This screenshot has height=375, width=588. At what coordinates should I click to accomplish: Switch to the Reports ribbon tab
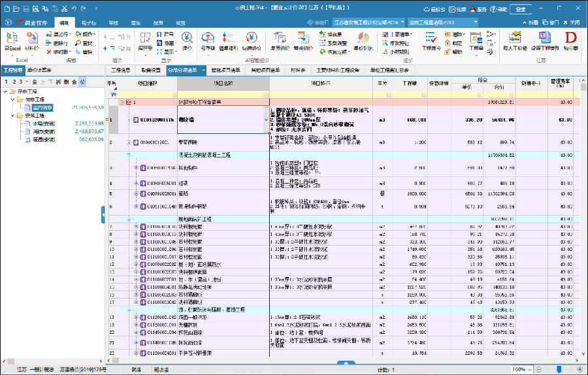(158, 22)
